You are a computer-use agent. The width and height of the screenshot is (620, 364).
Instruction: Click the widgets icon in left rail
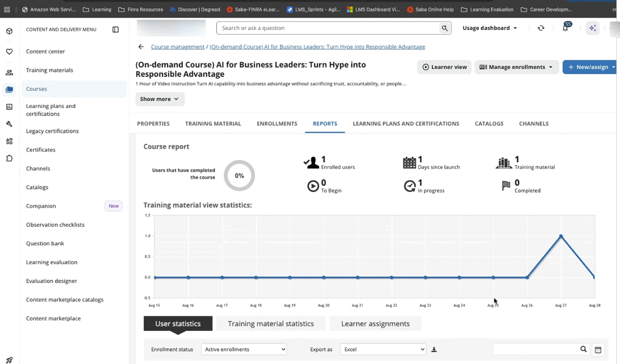pos(9,141)
